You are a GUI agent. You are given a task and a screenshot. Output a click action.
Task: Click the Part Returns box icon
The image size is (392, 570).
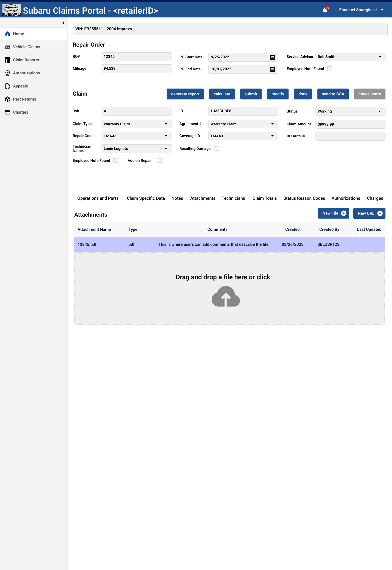pyautogui.click(x=8, y=99)
